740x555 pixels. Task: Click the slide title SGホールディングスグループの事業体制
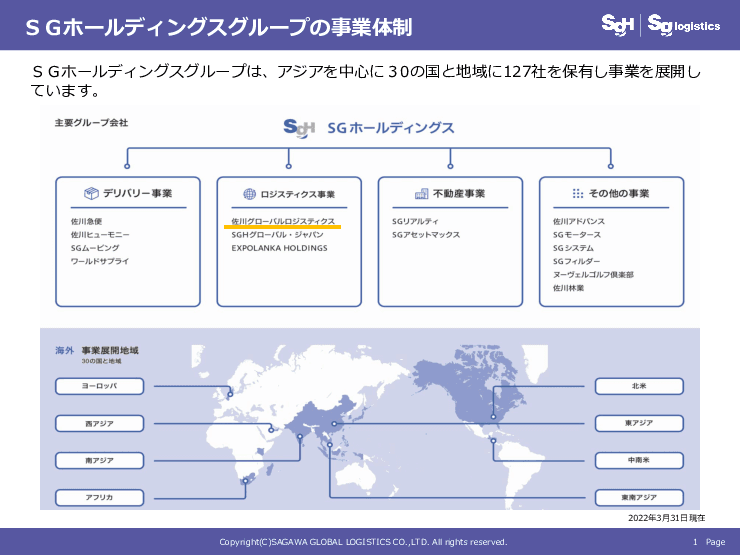click(219, 27)
